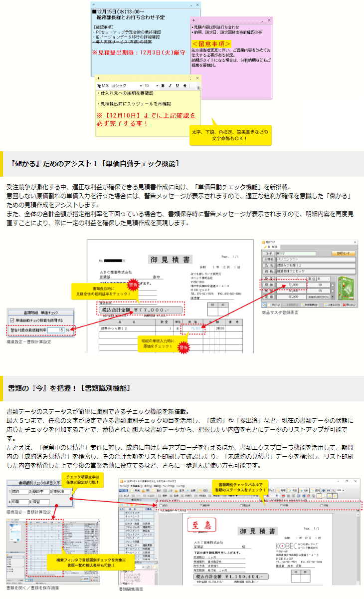Screen dimensions: 364x599
Task: Toggle Italic in yellow sticky note toolbar
Action: (170, 86)
